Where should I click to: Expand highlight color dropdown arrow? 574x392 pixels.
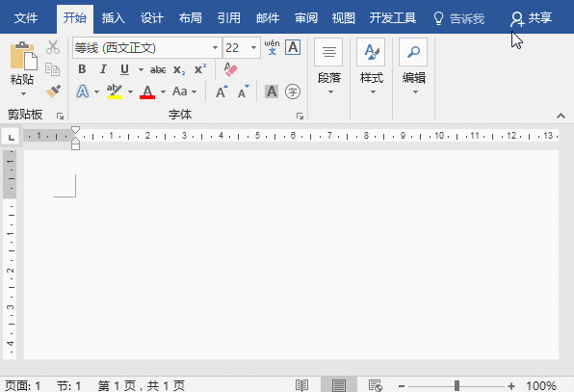tap(130, 91)
